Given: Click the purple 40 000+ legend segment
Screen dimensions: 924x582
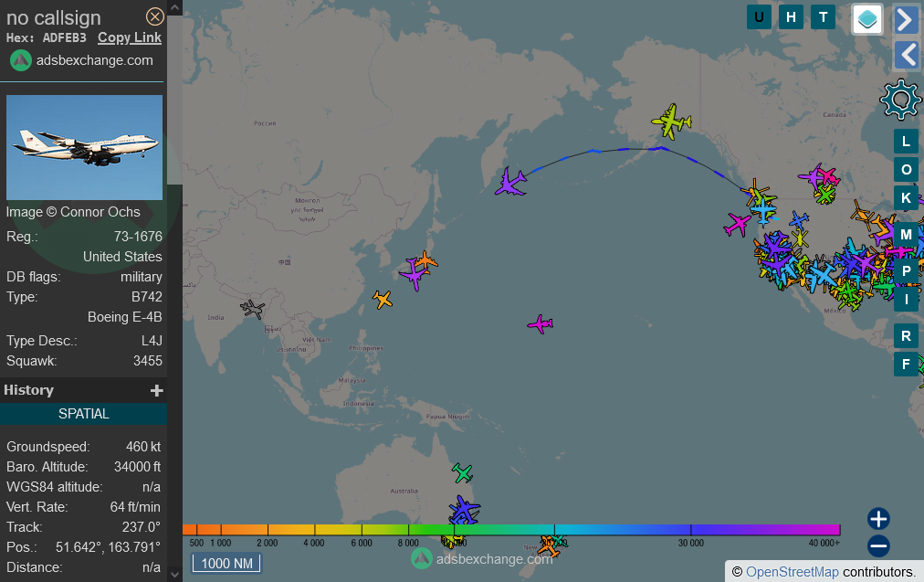Looking at the screenshot, I should (x=825, y=530).
